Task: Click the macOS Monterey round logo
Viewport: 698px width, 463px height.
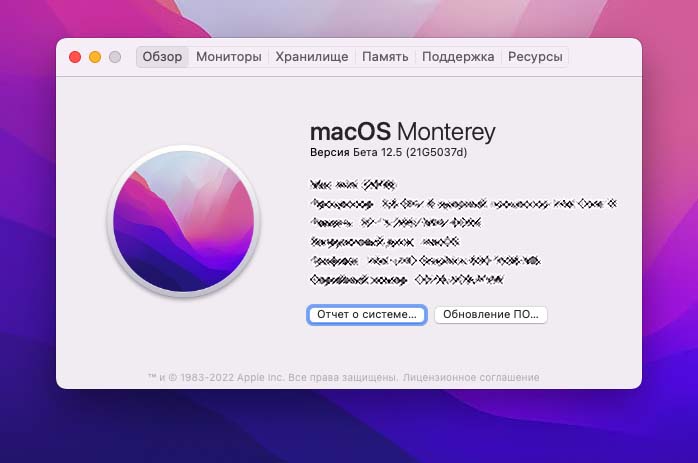Action: pos(183,221)
